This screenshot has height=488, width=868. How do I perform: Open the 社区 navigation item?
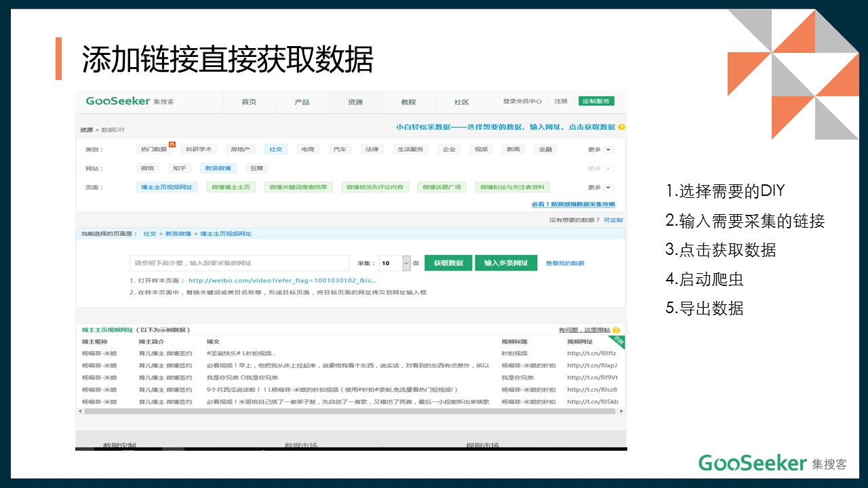tap(462, 102)
